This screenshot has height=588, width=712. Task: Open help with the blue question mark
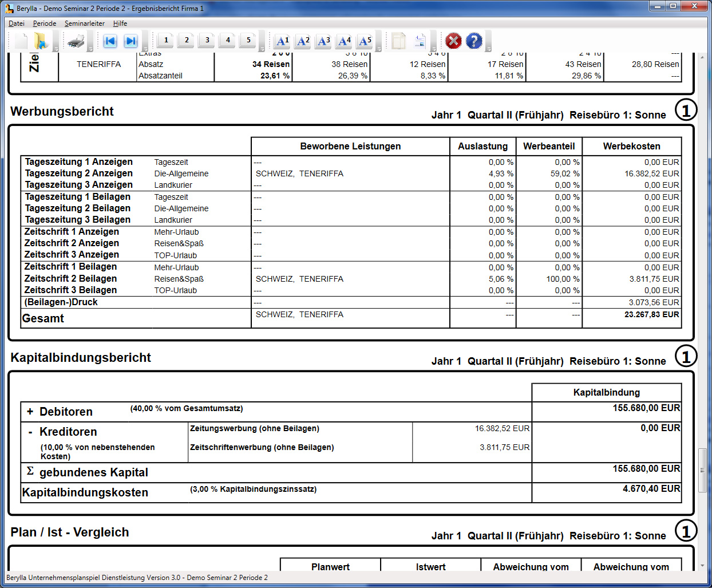474,41
